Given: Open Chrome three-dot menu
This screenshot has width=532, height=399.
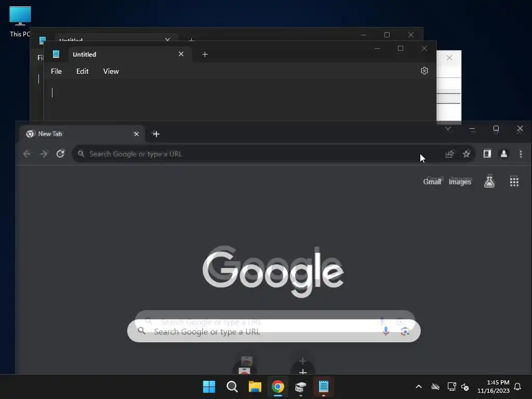Looking at the screenshot, I should pos(521,154).
